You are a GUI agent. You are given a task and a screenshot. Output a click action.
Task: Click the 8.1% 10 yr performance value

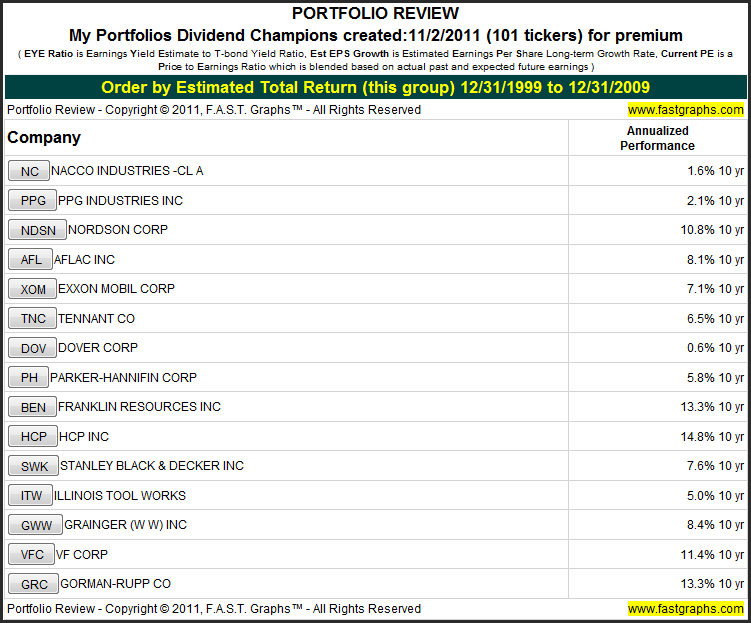716,260
